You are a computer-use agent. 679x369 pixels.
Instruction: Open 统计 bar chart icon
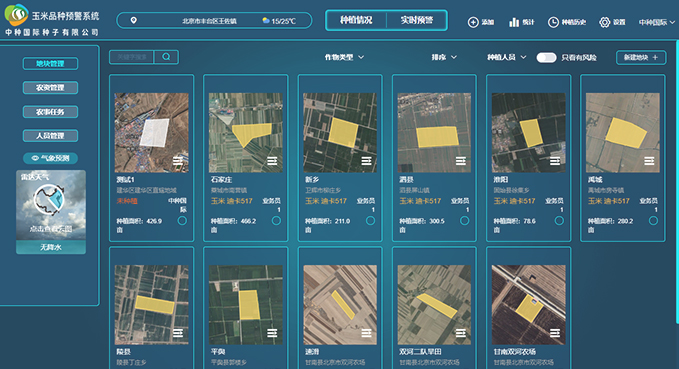[x=514, y=22]
